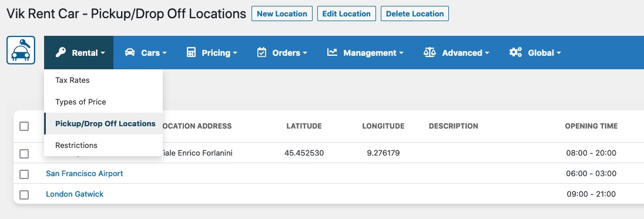Select Tax Rates from Rental menu
The height and width of the screenshot is (219, 644).
coord(103,80)
